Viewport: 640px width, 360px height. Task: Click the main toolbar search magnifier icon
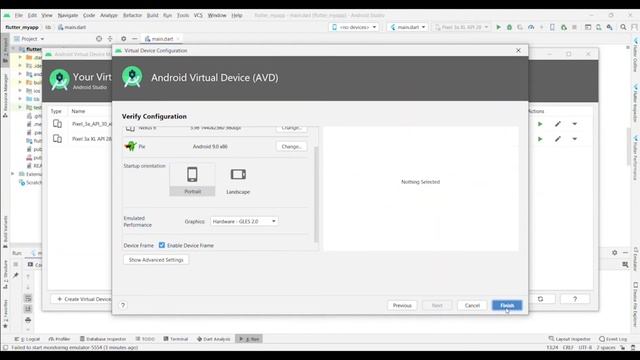coord(623,27)
